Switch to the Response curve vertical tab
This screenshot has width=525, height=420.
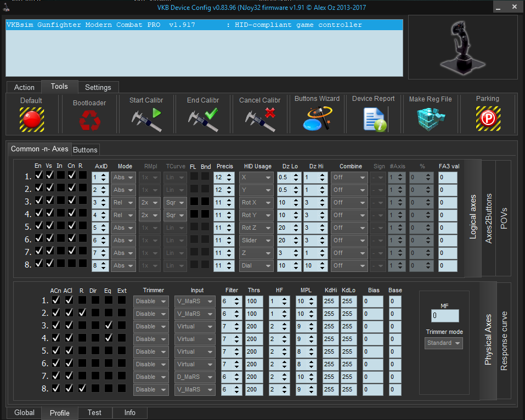click(x=504, y=341)
